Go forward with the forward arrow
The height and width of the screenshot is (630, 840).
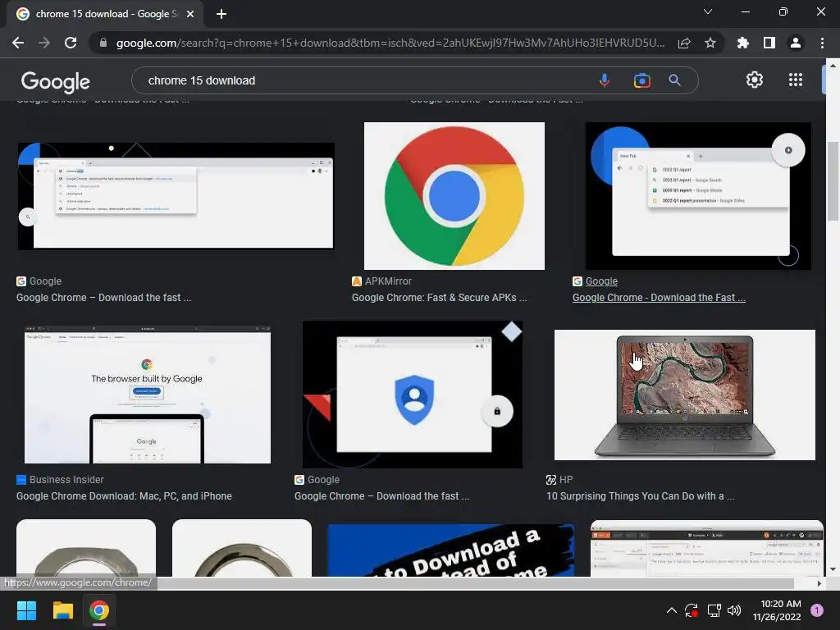(44, 43)
